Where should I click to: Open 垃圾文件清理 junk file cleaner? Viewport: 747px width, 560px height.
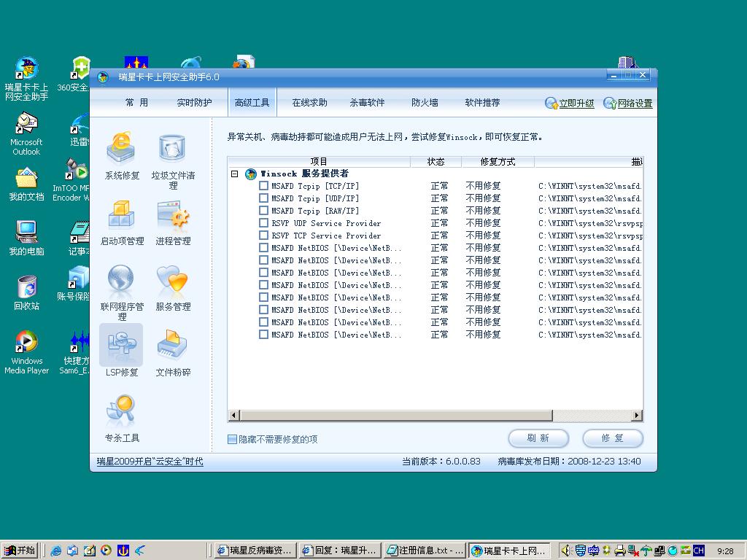click(173, 161)
